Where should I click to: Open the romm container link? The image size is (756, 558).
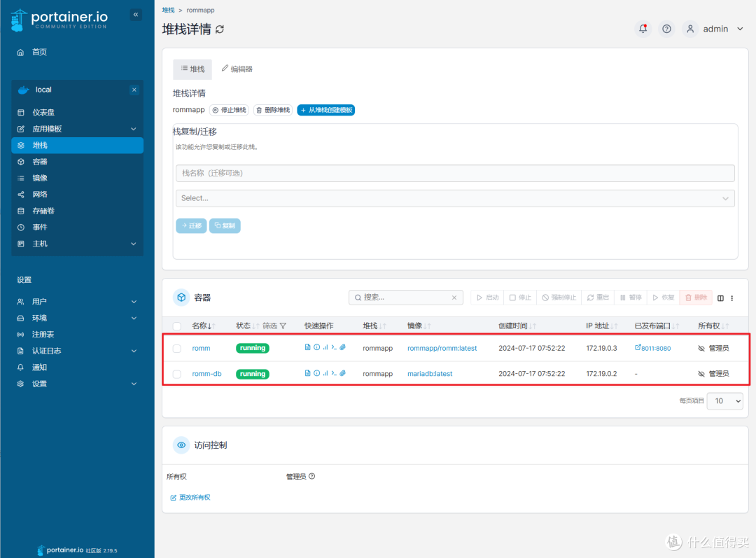pyautogui.click(x=201, y=348)
